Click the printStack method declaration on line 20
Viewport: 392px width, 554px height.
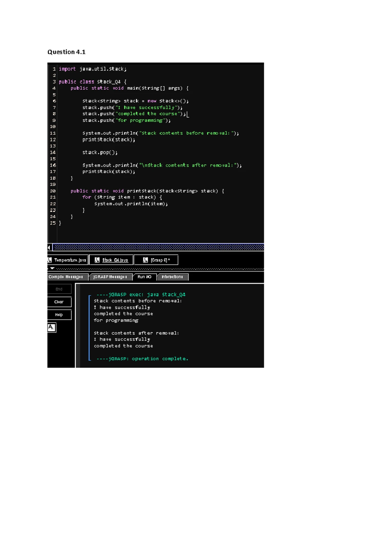147,191
